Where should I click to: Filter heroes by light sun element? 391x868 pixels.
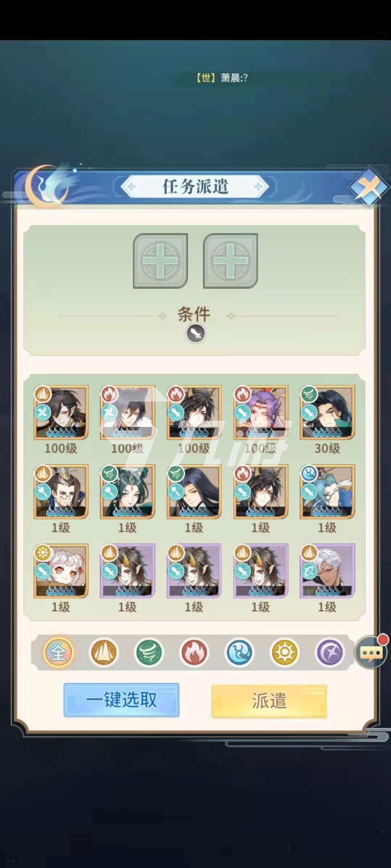[285, 652]
